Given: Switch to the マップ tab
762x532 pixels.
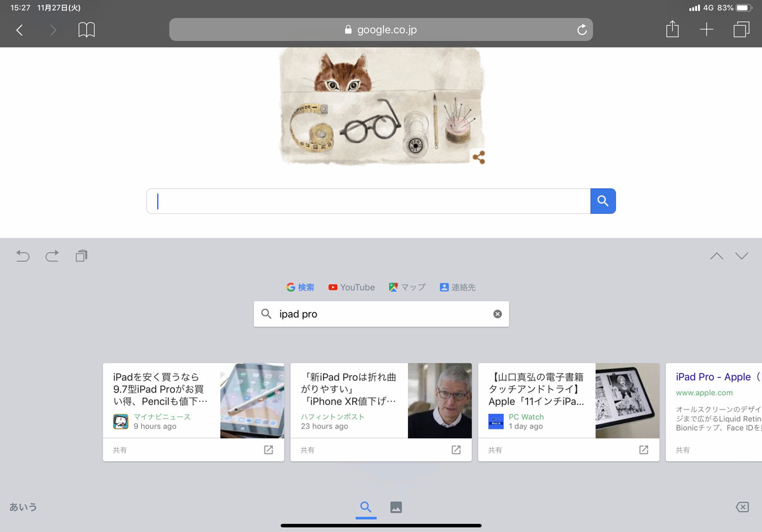Looking at the screenshot, I should point(407,287).
